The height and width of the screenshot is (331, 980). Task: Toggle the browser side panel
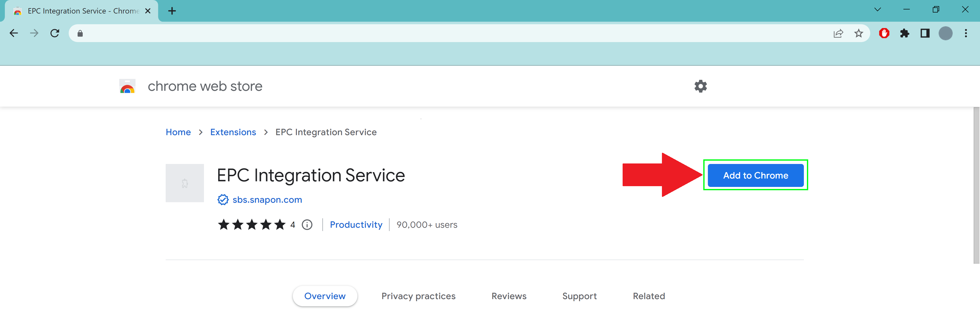pyautogui.click(x=925, y=33)
